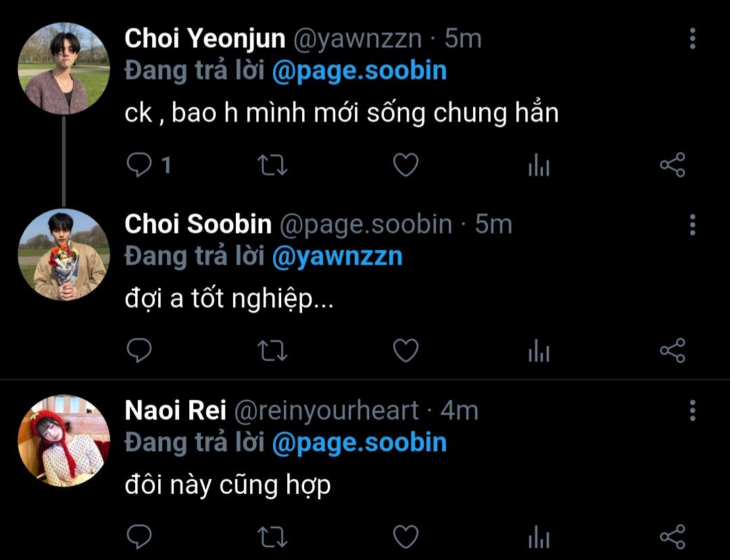Reply to Naoi Rei's tweet
The image size is (730, 560).
click(140, 536)
